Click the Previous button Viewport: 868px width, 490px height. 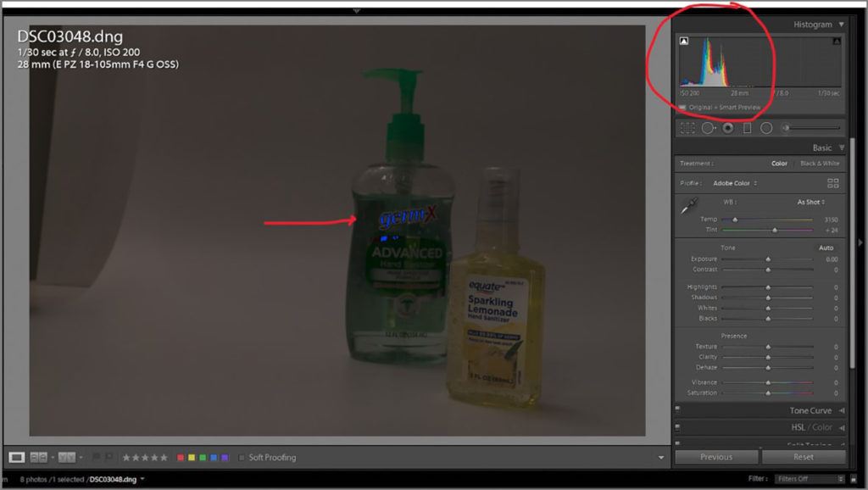click(x=716, y=457)
